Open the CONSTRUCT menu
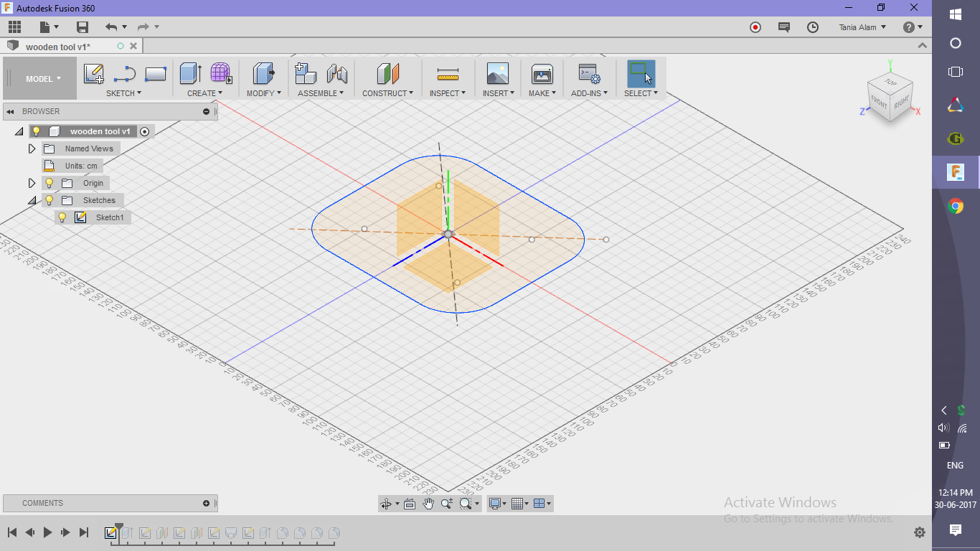 click(387, 93)
